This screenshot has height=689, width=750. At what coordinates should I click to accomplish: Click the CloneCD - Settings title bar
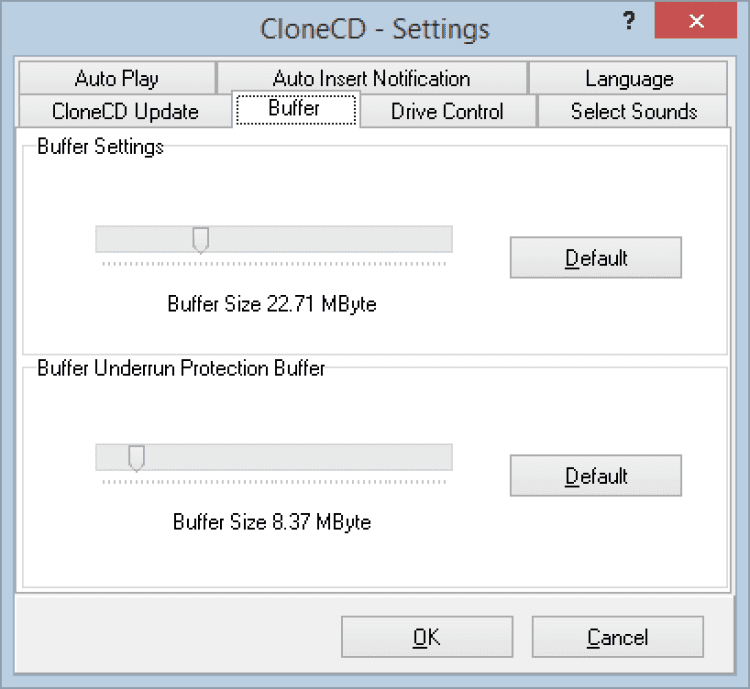pos(375,27)
